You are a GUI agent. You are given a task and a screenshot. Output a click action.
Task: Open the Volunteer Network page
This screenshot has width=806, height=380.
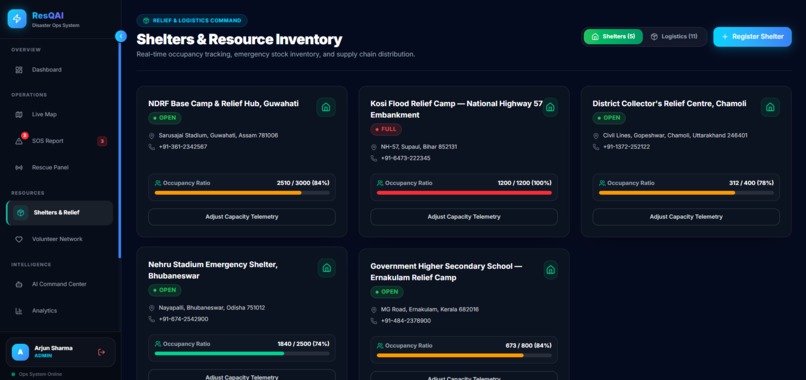[60, 239]
